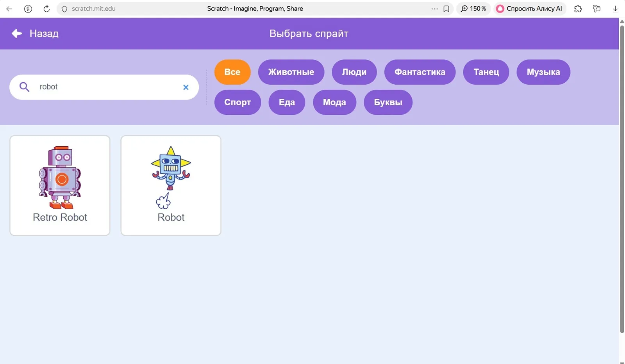The image size is (625, 364).
Task: Open the address bar three-dots menu
Action: [434, 9]
